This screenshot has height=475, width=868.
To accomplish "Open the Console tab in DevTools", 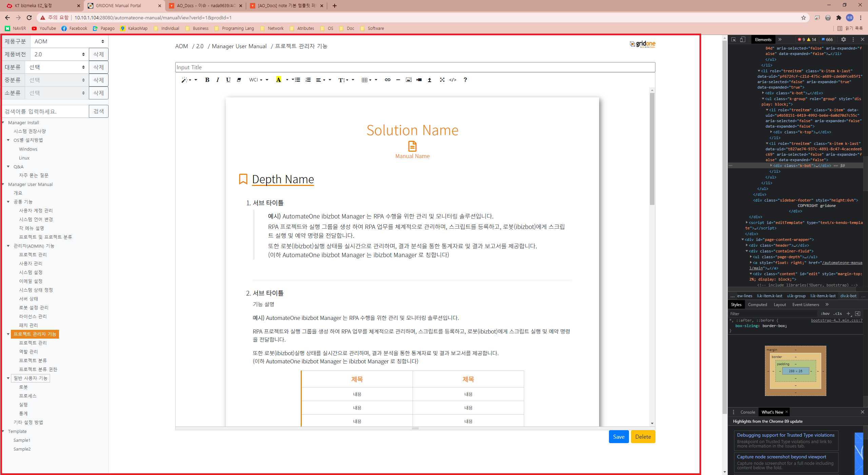I will pos(747,412).
